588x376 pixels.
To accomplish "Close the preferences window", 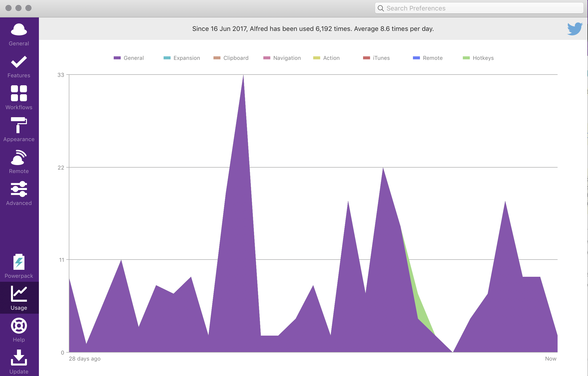I will pyautogui.click(x=8, y=8).
